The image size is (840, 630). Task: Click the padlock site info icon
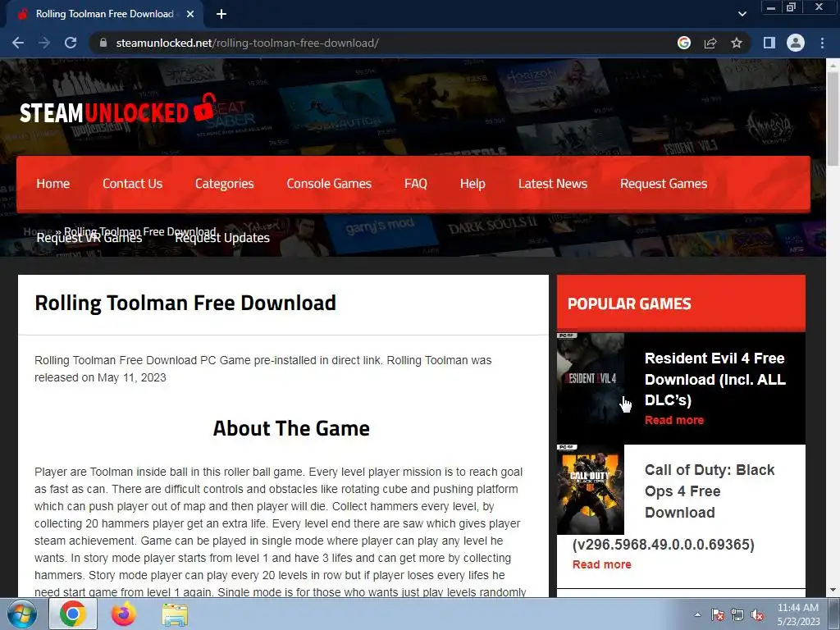tap(103, 43)
